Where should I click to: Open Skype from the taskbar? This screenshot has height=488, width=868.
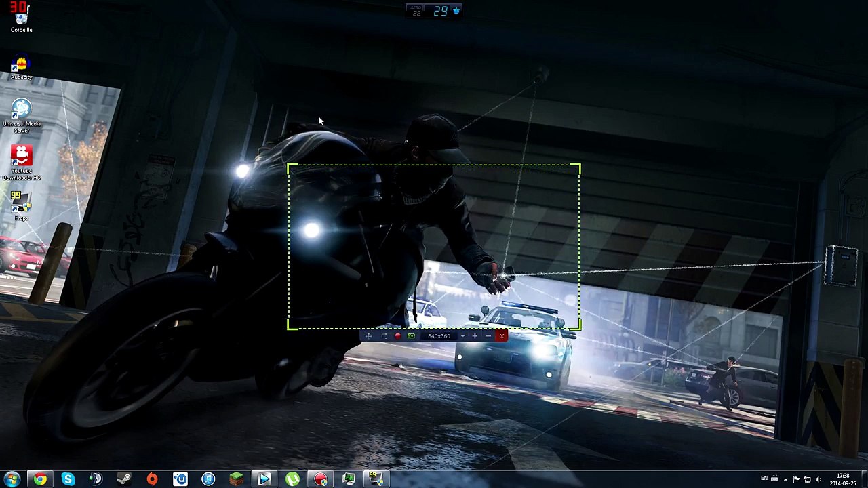pyautogui.click(x=68, y=479)
